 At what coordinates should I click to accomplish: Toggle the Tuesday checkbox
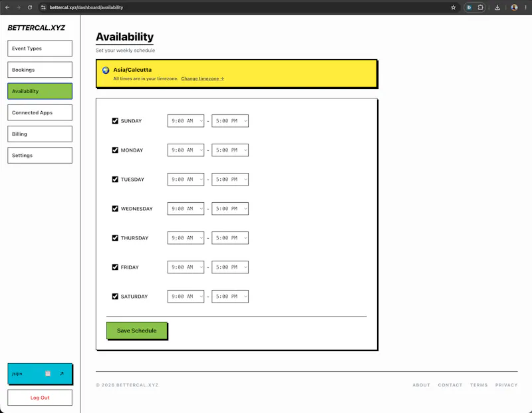click(115, 179)
